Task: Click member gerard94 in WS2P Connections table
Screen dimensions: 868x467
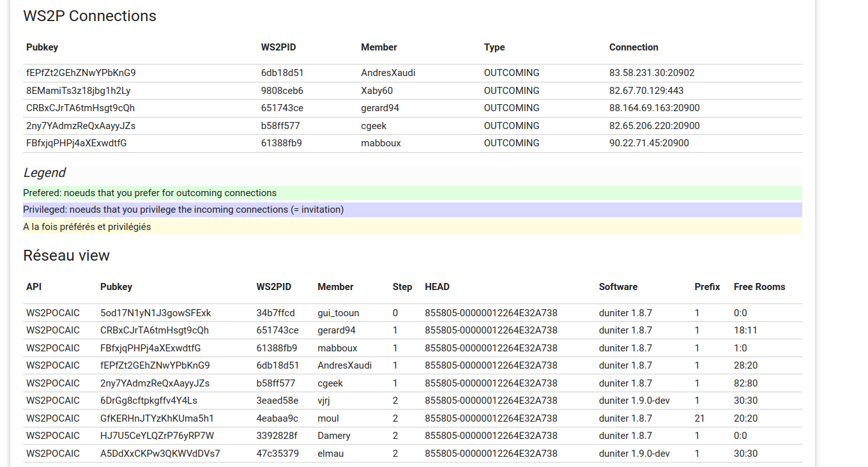Action: [x=380, y=108]
